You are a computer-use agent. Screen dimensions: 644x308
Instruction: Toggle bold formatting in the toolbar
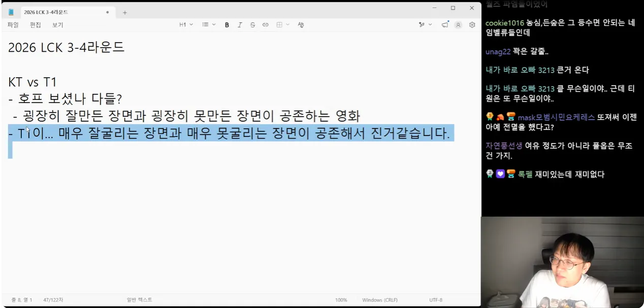point(227,25)
